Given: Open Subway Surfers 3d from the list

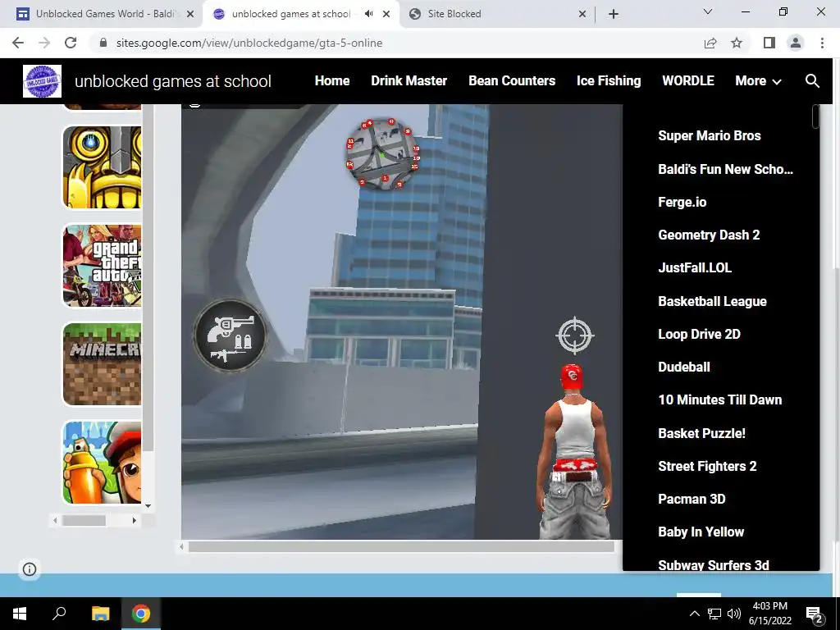Looking at the screenshot, I should click(x=714, y=564).
